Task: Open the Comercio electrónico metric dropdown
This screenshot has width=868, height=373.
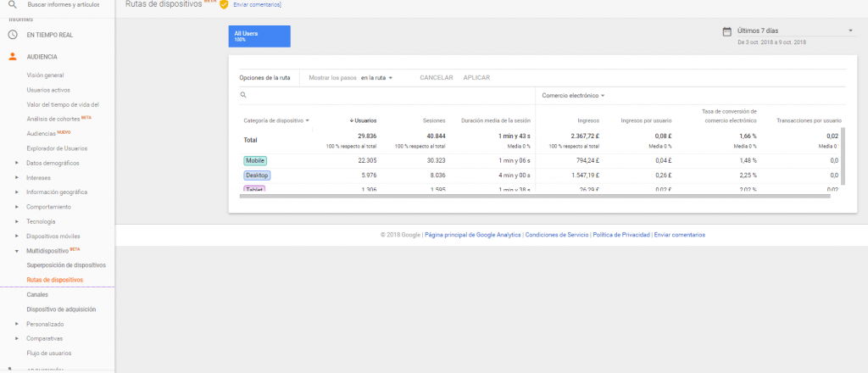Action: point(573,95)
